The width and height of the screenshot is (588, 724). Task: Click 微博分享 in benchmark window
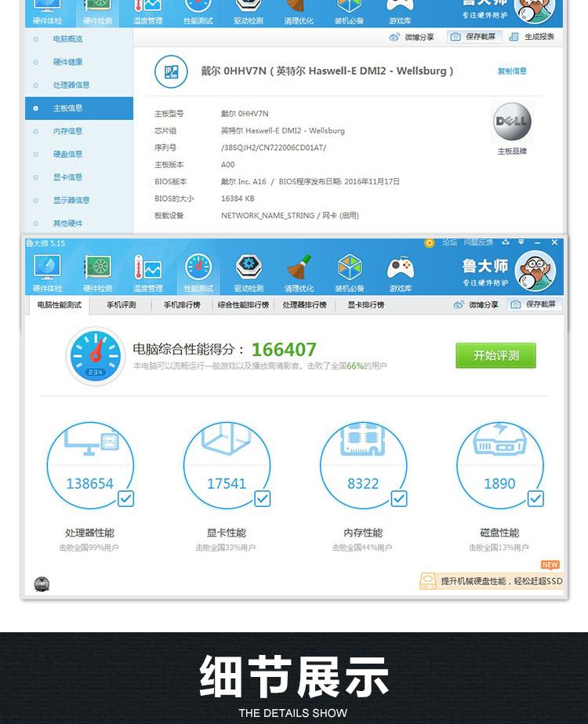[476, 305]
